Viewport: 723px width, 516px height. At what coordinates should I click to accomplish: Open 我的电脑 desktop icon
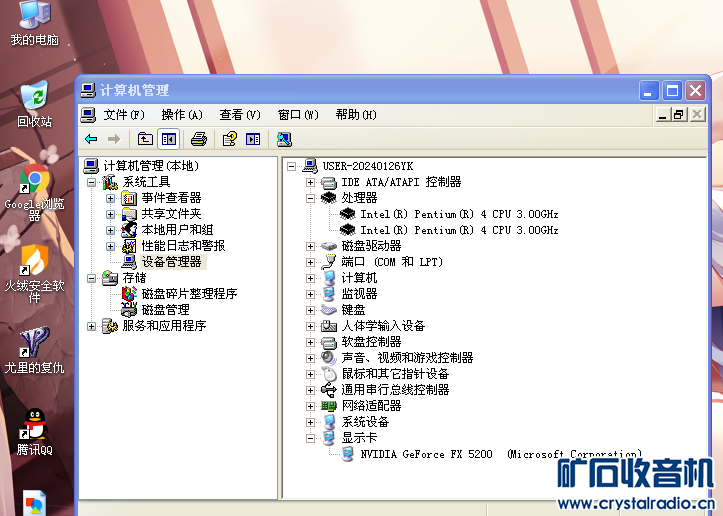pyautogui.click(x=35, y=24)
